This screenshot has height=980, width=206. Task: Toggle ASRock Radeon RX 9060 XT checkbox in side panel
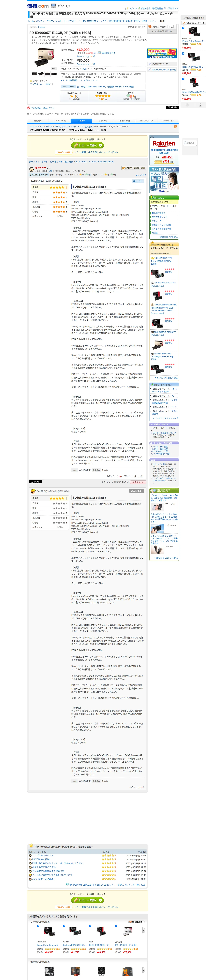point(183,53)
